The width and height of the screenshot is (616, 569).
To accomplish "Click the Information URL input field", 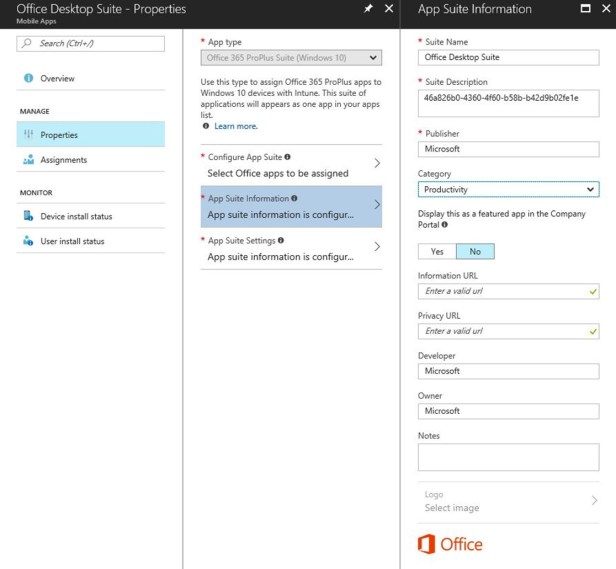I will 503,291.
